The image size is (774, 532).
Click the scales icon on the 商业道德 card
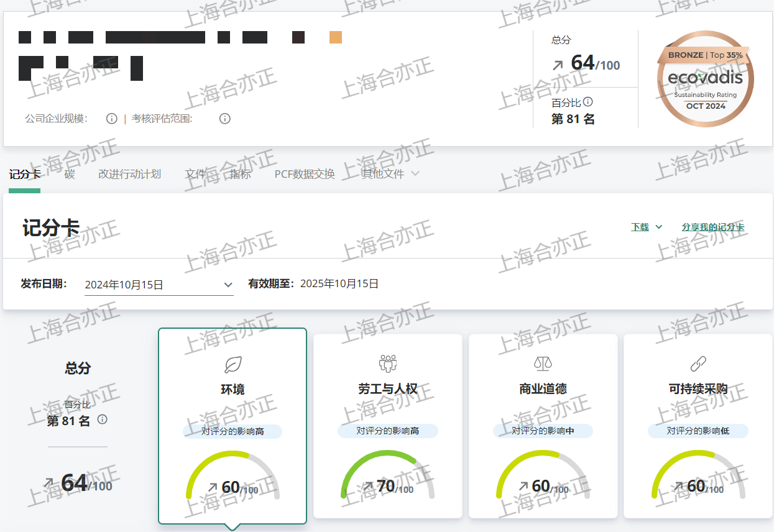click(543, 364)
